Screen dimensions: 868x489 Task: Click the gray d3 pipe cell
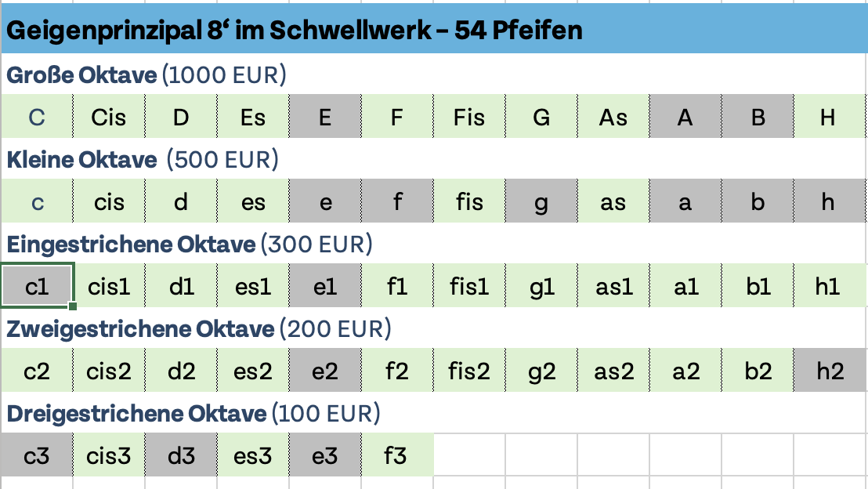tap(180, 455)
